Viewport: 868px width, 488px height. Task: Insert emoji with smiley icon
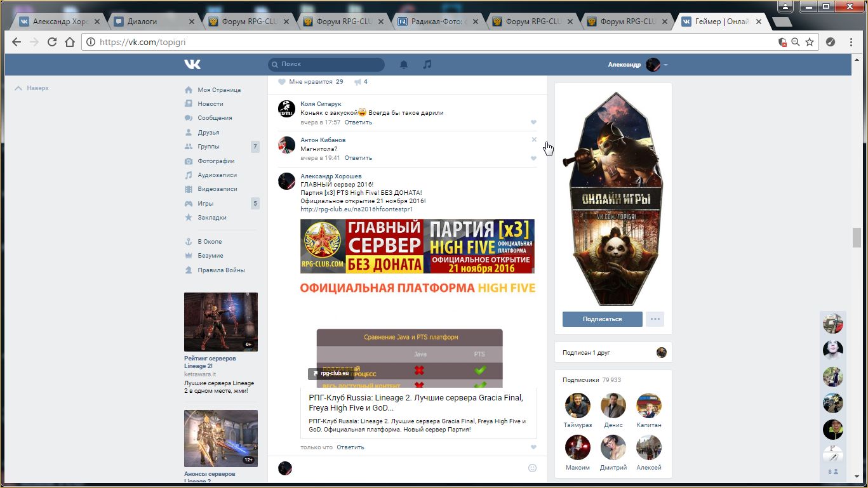point(533,468)
